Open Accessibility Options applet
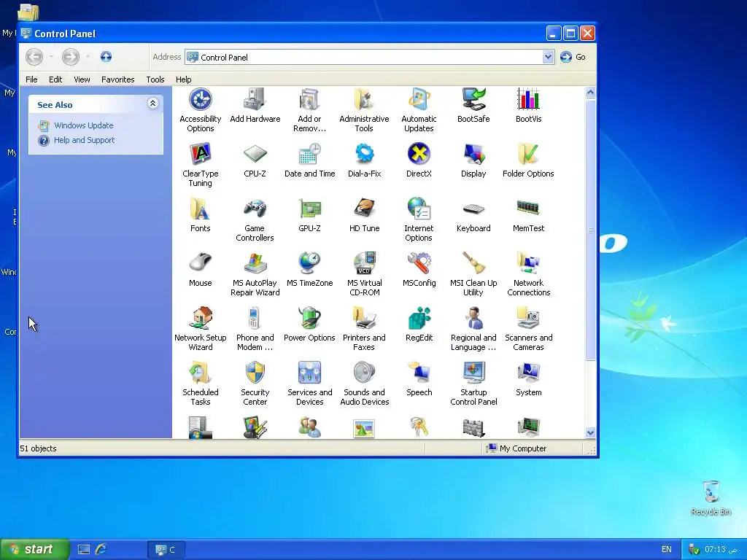 coord(200,111)
